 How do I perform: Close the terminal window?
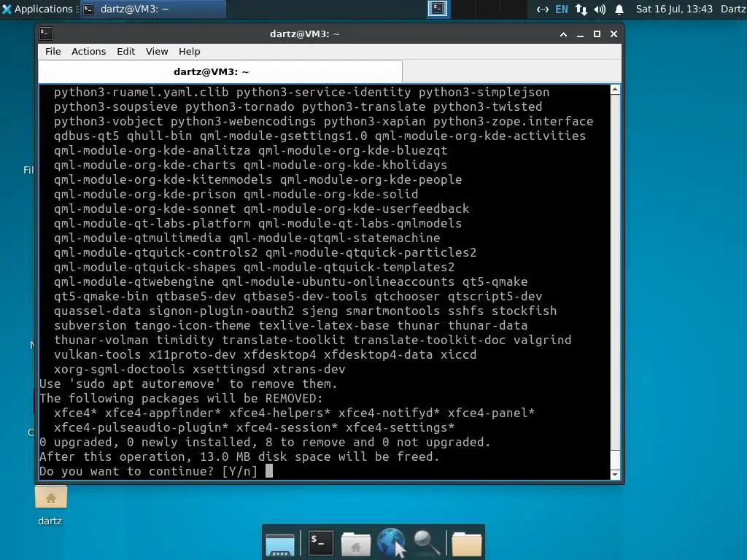(x=614, y=34)
